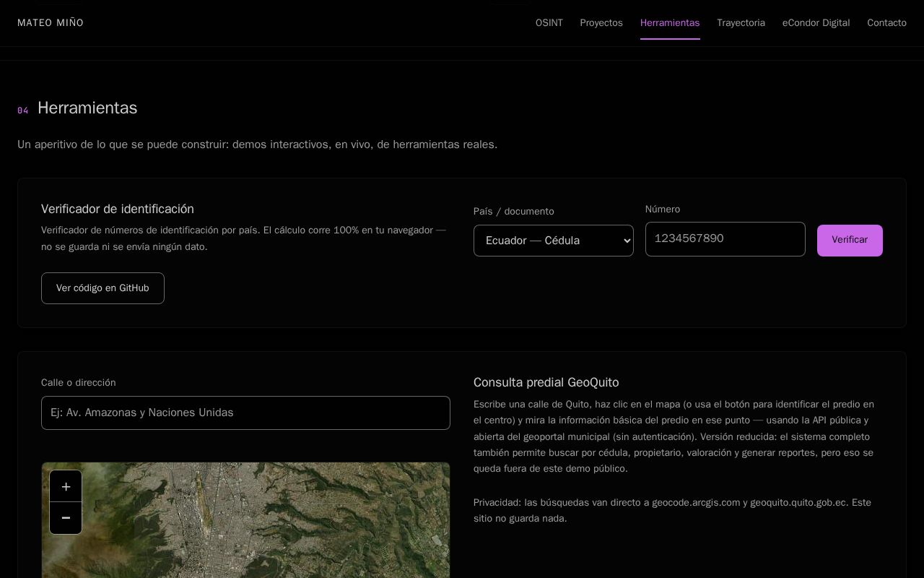Open Proyectos in the navigation
The width and height of the screenshot is (924, 578).
pyautogui.click(x=601, y=23)
